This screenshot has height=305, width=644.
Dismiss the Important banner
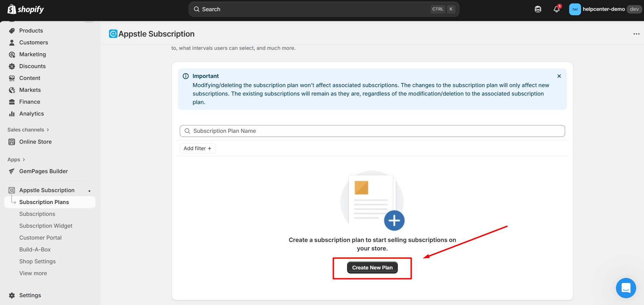pyautogui.click(x=559, y=76)
